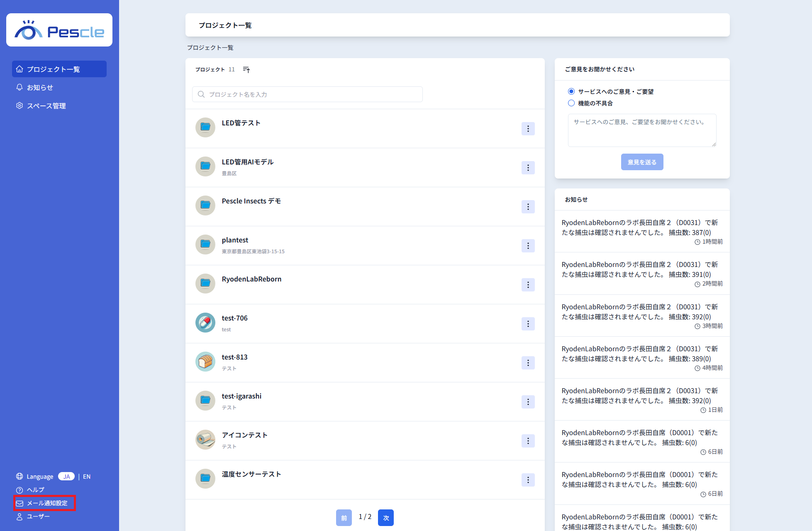This screenshot has height=531, width=812.
Task: Open お知らせ in the sidebar
Action: pyautogui.click(x=40, y=88)
